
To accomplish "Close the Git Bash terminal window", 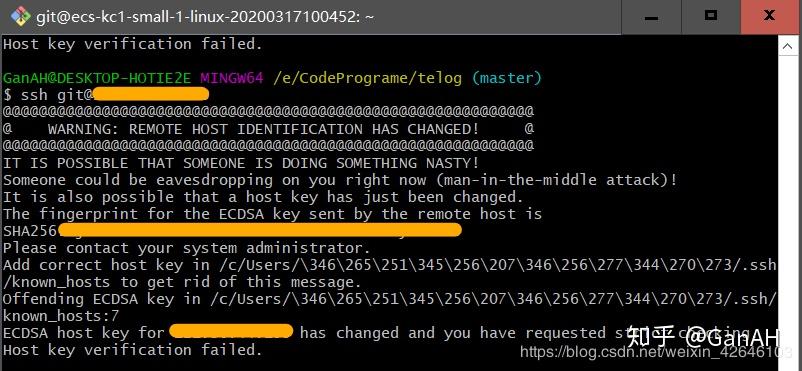I will [x=770, y=17].
